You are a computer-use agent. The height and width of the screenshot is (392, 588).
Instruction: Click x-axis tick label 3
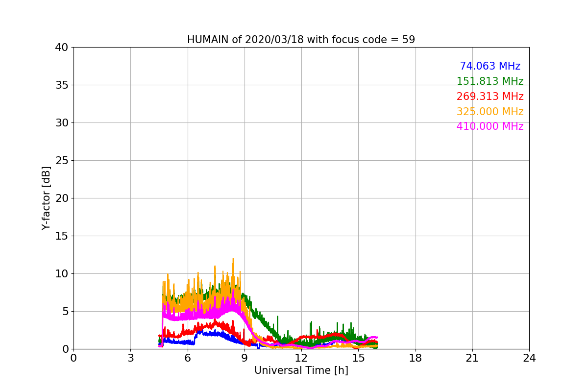coord(130,358)
